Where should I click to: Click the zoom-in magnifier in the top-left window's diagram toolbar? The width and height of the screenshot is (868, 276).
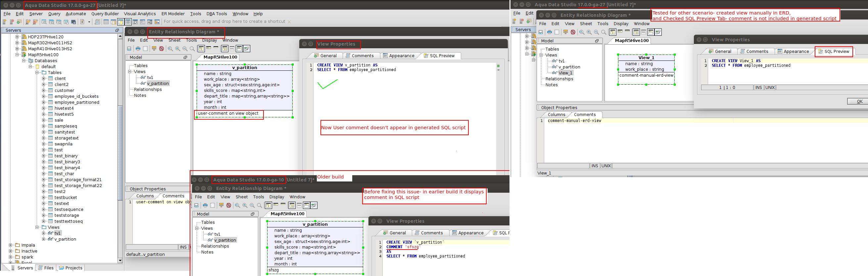[x=177, y=49]
